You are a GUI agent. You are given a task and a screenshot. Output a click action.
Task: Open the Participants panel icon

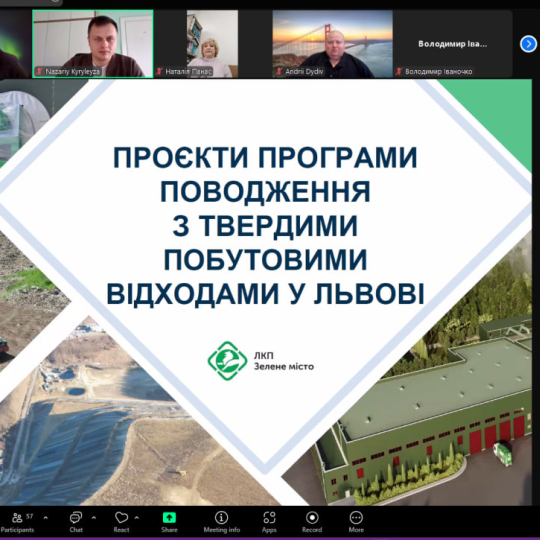click(17, 517)
